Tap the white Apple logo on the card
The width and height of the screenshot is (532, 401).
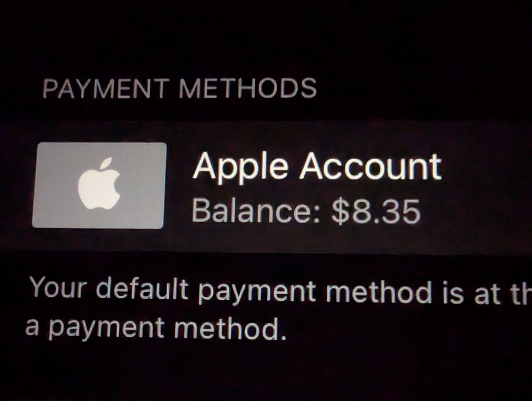pyautogui.click(x=99, y=184)
